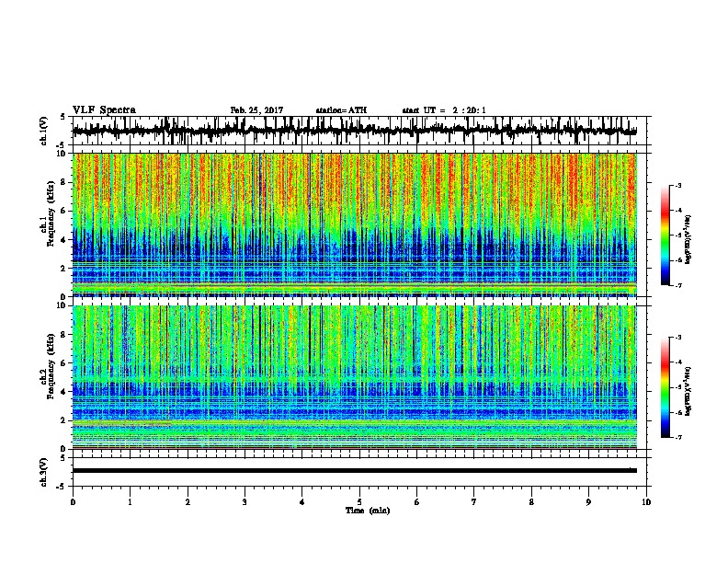Click the time axis tick label "6"
The image size is (728, 563).
tap(417, 502)
